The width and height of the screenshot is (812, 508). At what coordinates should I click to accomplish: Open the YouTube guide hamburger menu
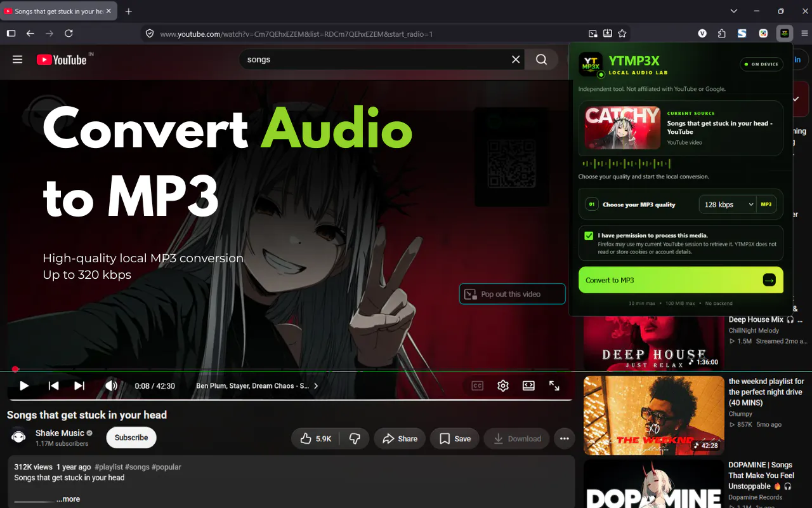[17, 59]
